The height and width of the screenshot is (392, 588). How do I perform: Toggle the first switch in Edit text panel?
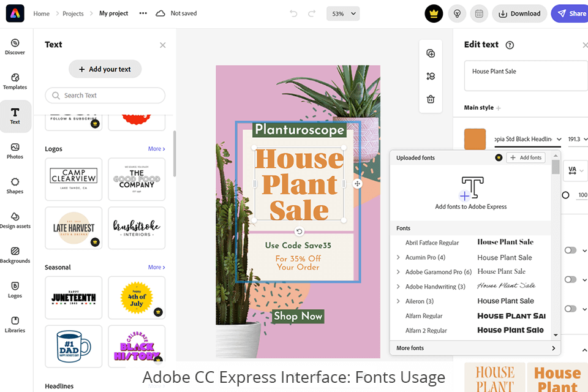point(570,250)
